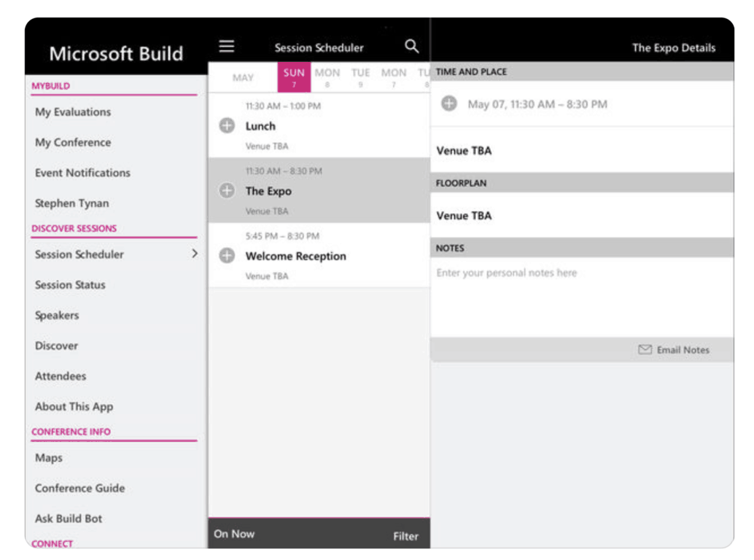Open the Stephen Tynan profile entry

pos(71,203)
